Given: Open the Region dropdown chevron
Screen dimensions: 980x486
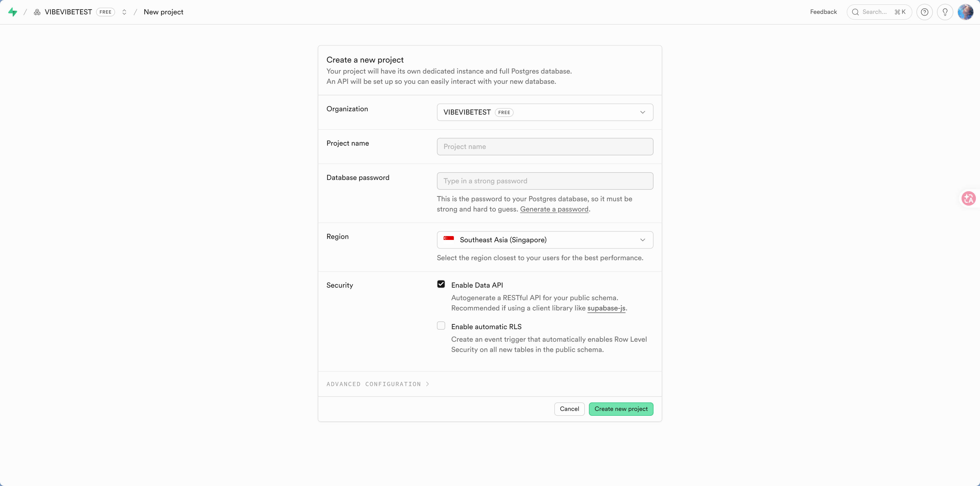Looking at the screenshot, I should pyautogui.click(x=642, y=240).
